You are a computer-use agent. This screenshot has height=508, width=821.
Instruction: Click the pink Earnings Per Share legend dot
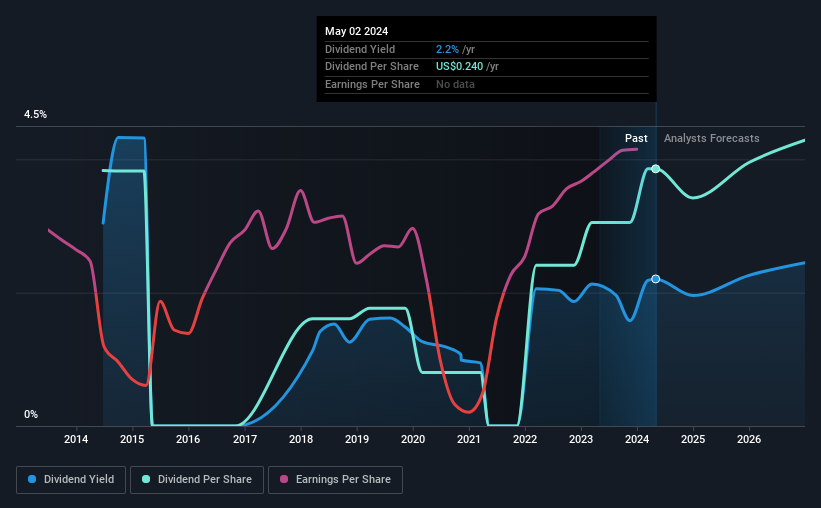284,479
